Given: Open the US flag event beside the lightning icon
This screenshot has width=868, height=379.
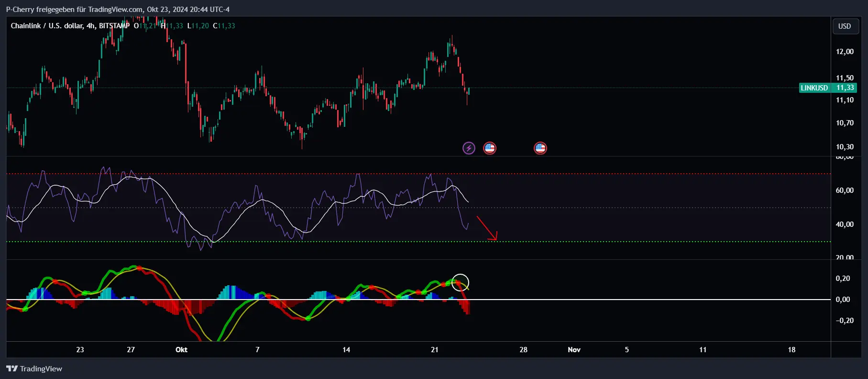Looking at the screenshot, I should click(x=490, y=148).
